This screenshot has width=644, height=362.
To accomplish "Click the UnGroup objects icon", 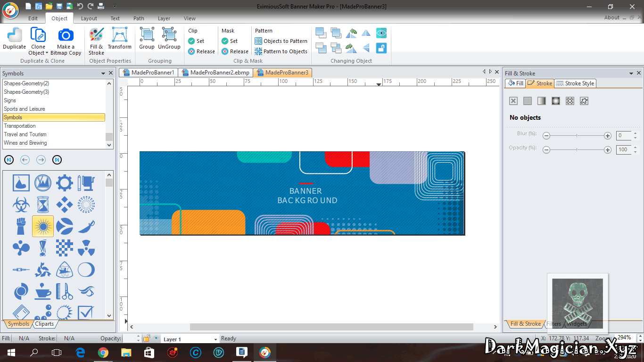I will coord(169,35).
